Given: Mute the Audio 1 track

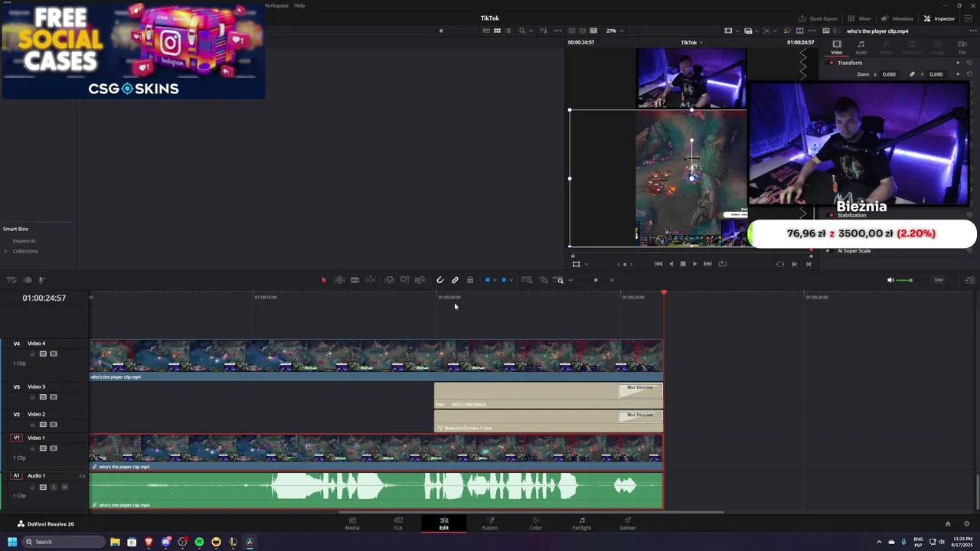Looking at the screenshot, I should tap(64, 487).
